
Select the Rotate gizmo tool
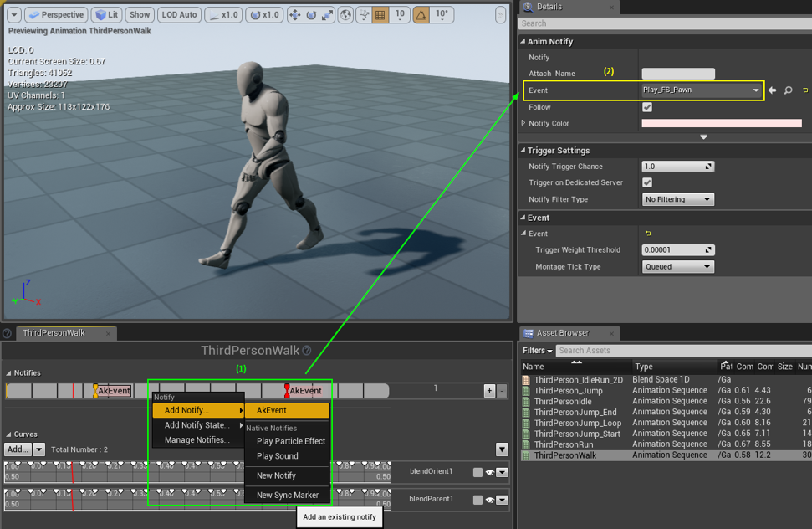pyautogui.click(x=311, y=14)
